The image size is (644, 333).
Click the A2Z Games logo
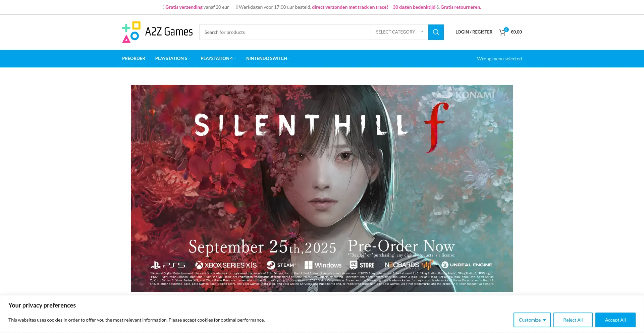click(157, 32)
